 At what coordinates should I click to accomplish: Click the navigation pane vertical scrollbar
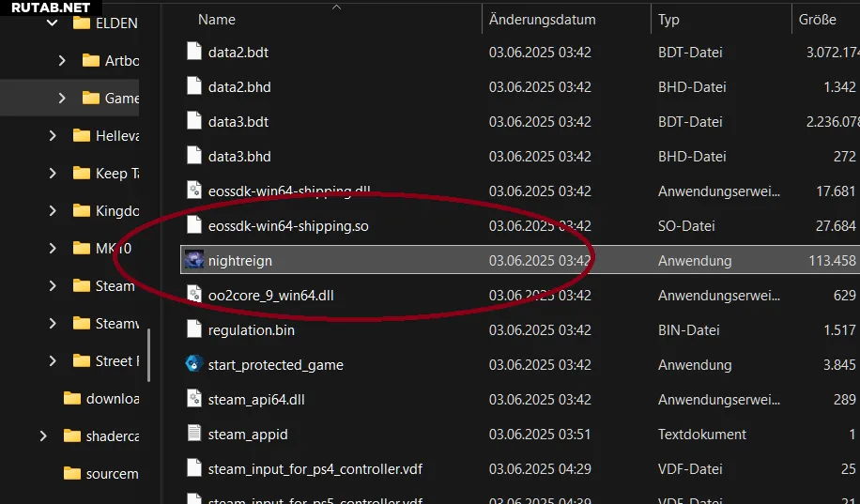pos(148,355)
